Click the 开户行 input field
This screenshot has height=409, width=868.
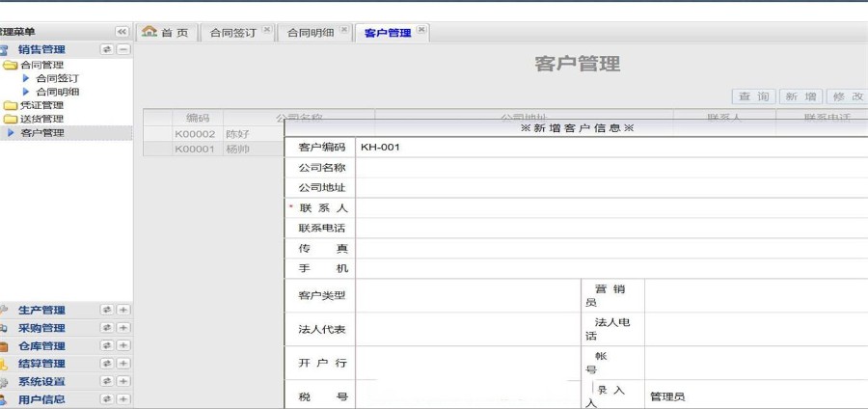469,363
